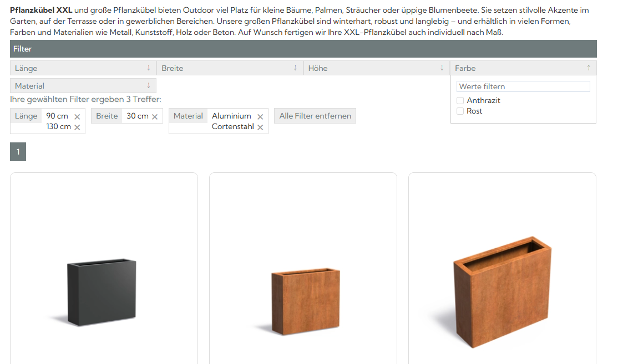Click the Filter header bar

[303, 49]
